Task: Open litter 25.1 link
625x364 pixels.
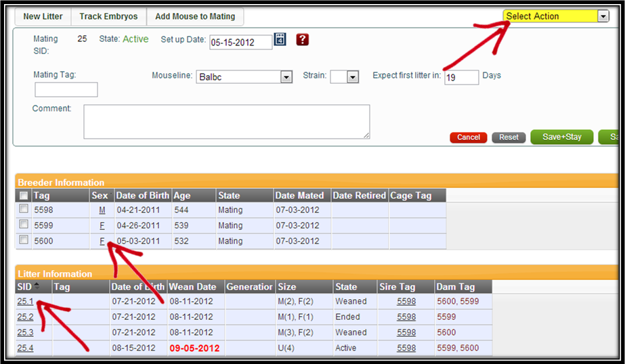Action: click(x=25, y=302)
